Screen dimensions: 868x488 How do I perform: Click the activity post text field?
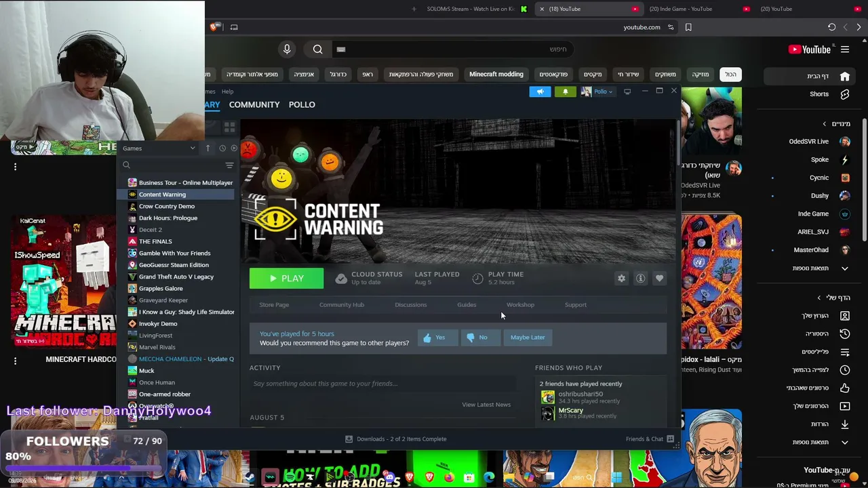click(382, 384)
